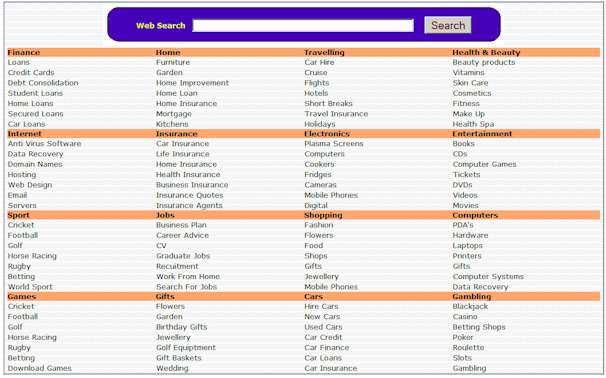This screenshot has width=606, height=378.
Task: Open the Download Games link
Action: coord(39,368)
